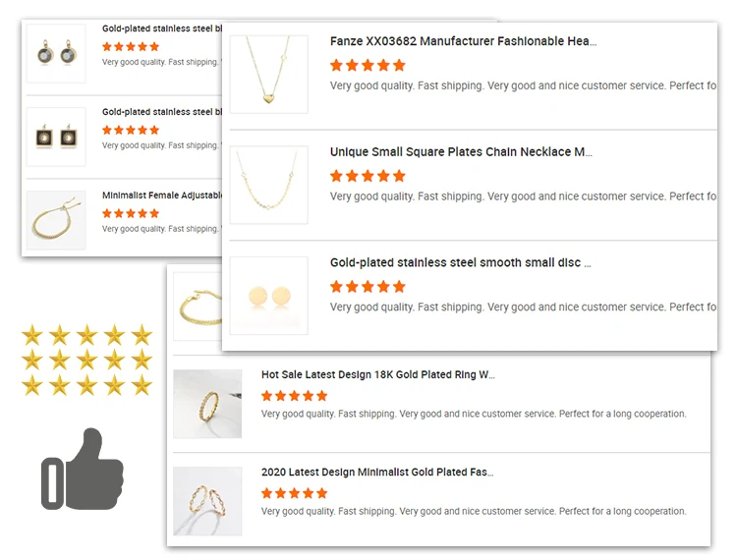Open Hot Sale Latest Design 18K Gold Plated Ring
The height and width of the screenshot is (560, 737).
pyautogui.click(x=378, y=374)
